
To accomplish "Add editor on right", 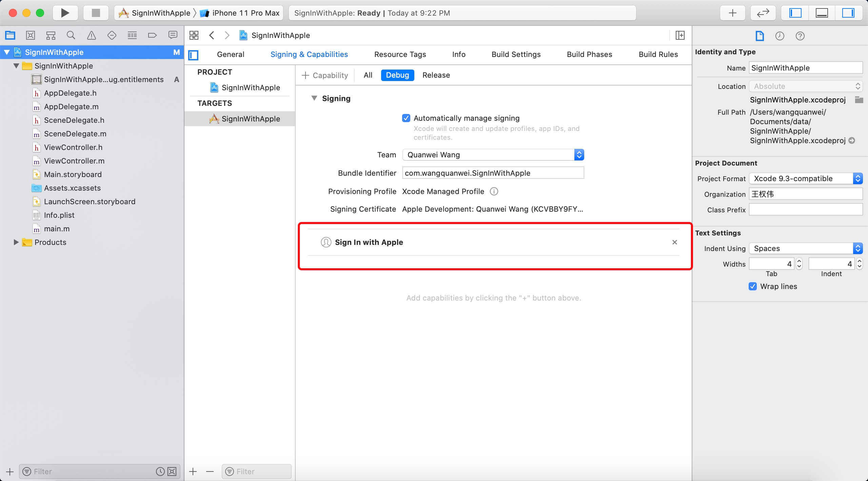I will point(680,35).
